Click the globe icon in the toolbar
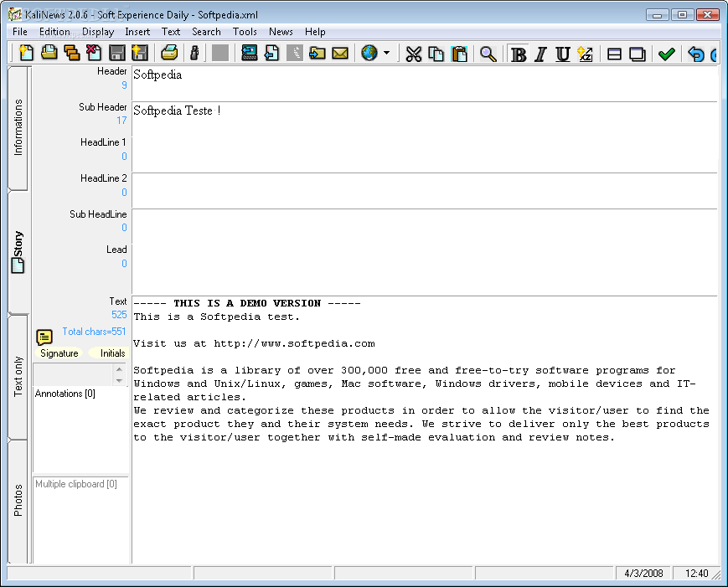Image resolution: width=728 pixels, height=587 pixels. pyautogui.click(x=369, y=53)
